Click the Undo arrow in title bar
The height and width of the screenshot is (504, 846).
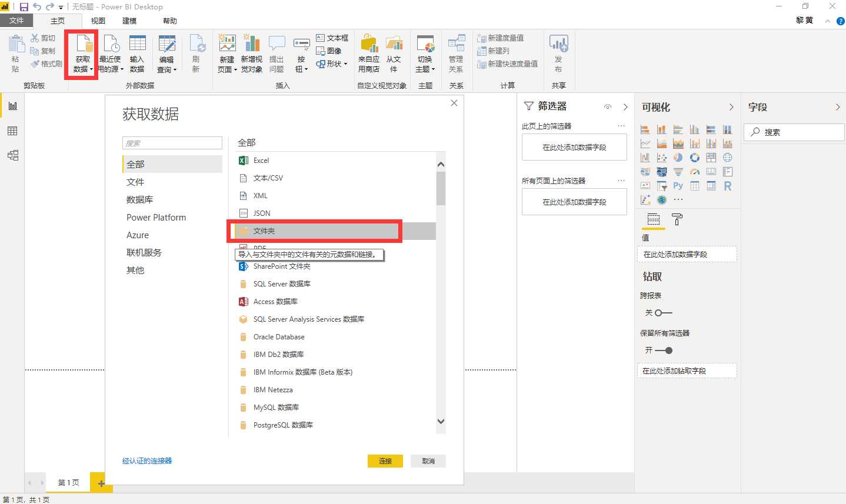click(x=37, y=6)
